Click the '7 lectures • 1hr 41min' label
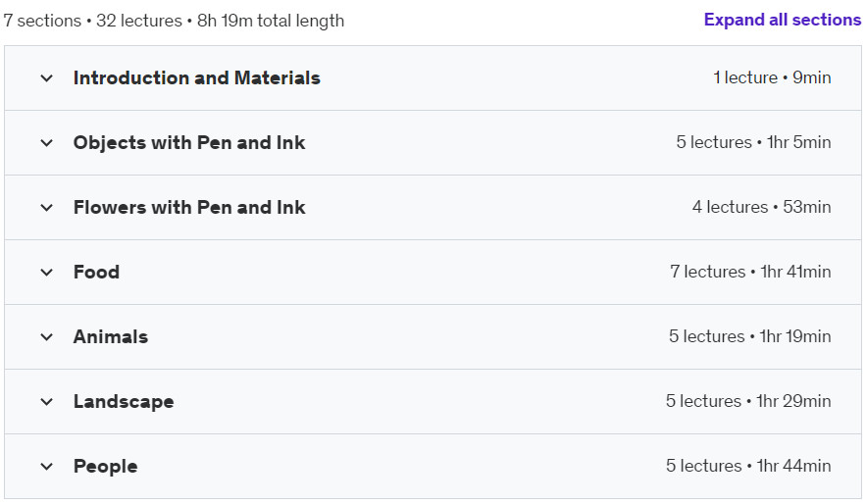This screenshot has width=866, height=504. 750,272
